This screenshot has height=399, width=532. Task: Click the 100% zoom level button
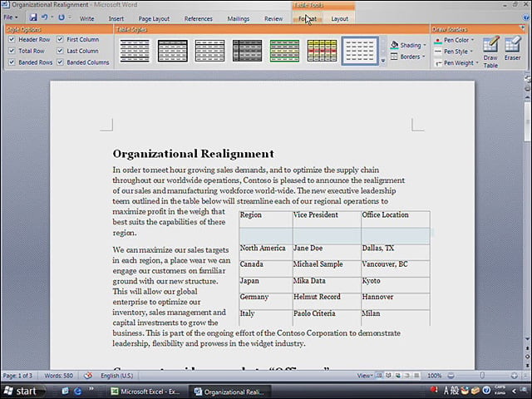434,376
